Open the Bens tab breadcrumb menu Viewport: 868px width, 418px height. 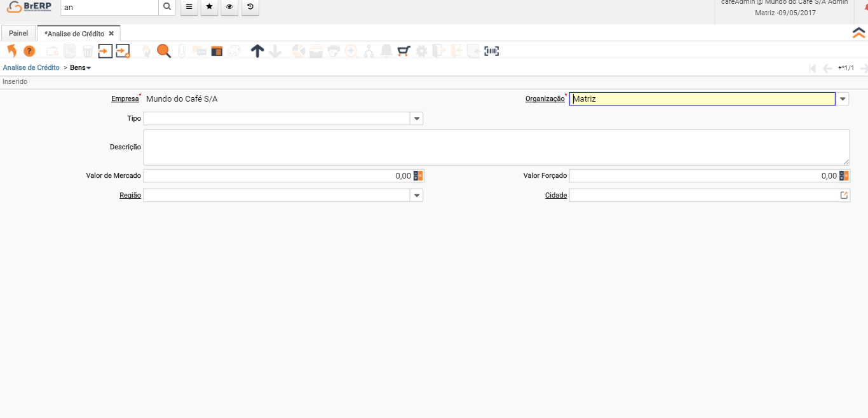[81, 67]
